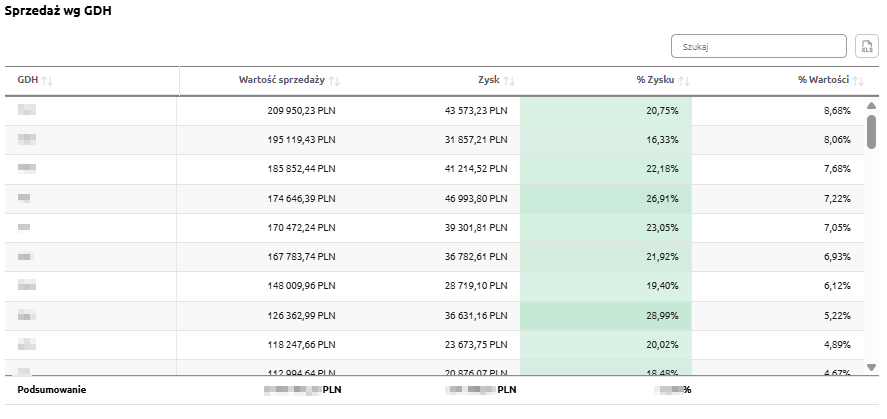Click the Wartość sprzedaży header label
Screen dimensions: 887x419
(281, 80)
